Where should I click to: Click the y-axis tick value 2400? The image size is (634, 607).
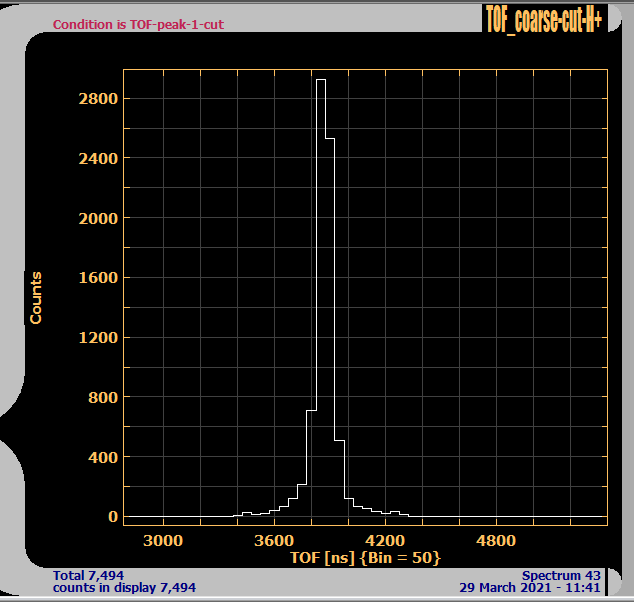(98, 159)
